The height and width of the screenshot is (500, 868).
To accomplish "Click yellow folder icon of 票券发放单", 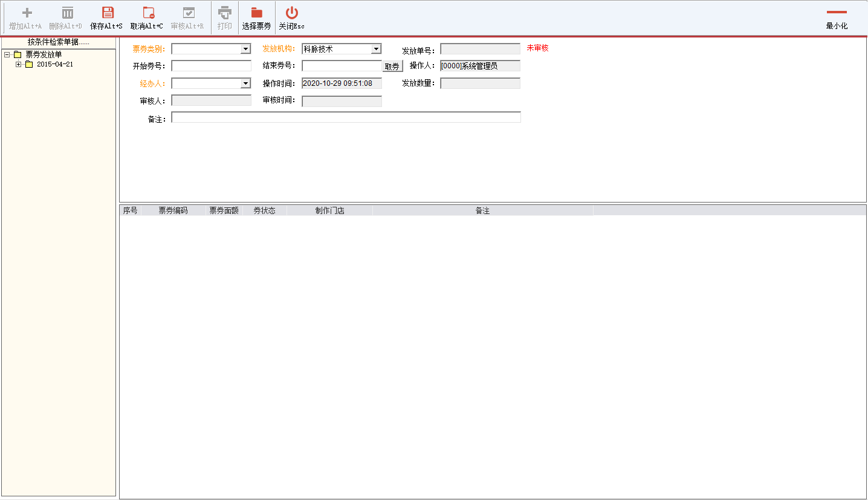I will 18,54.
